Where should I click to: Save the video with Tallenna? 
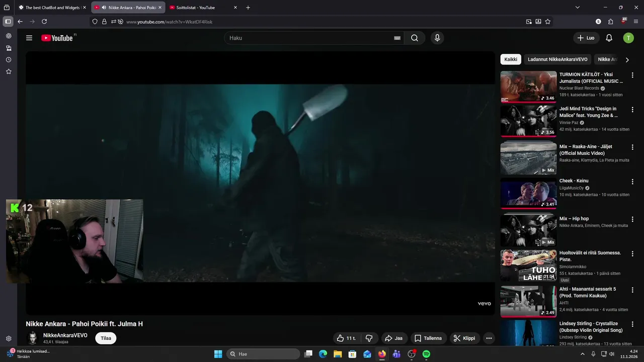[428, 338]
